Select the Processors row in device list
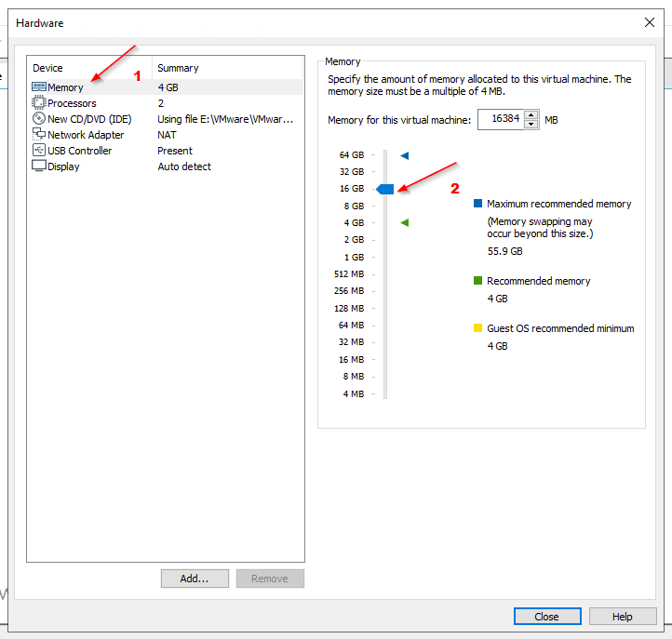The image size is (672, 639). click(167, 103)
